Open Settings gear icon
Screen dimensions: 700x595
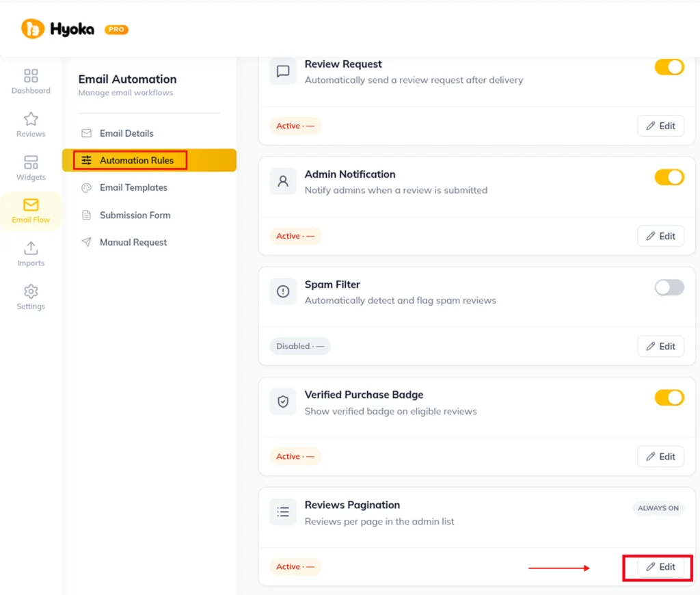[x=31, y=292]
